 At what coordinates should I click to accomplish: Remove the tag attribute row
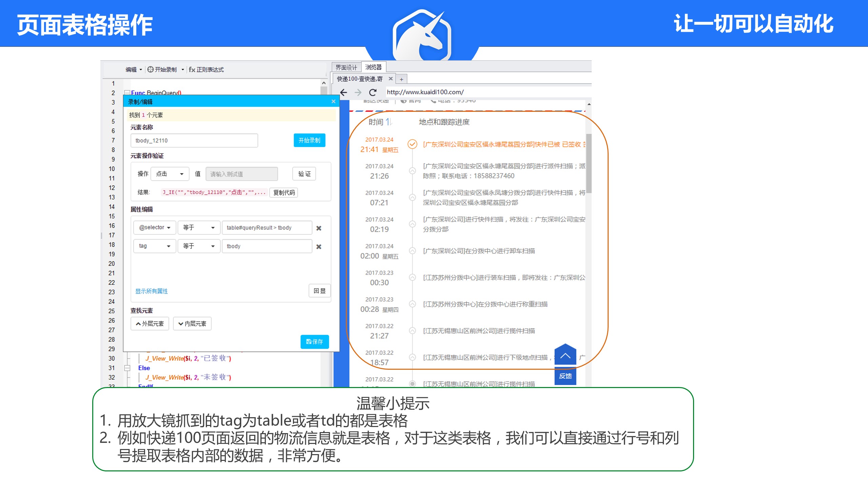pyautogui.click(x=319, y=246)
